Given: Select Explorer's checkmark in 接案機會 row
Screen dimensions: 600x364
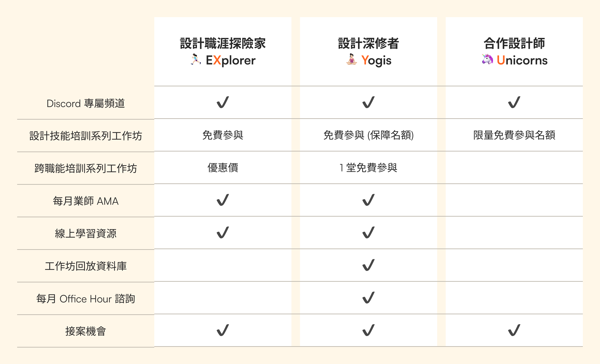Looking at the screenshot, I should pyautogui.click(x=223, y=330).
